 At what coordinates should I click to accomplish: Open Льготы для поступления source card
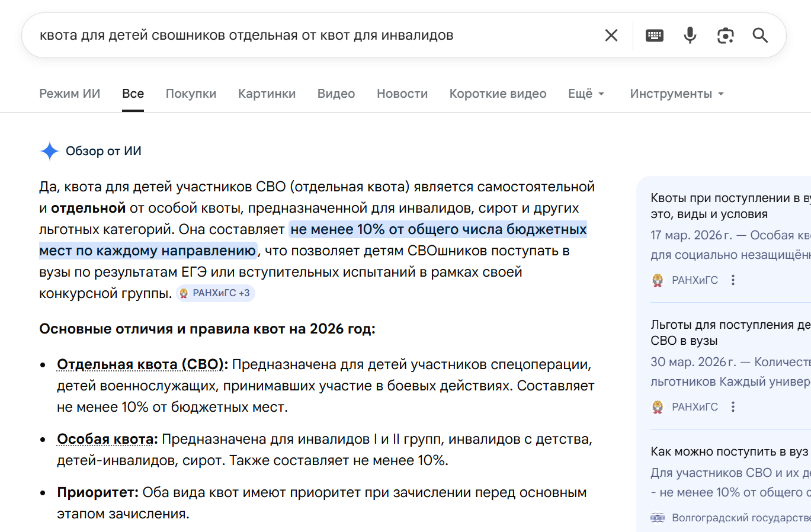730,332
